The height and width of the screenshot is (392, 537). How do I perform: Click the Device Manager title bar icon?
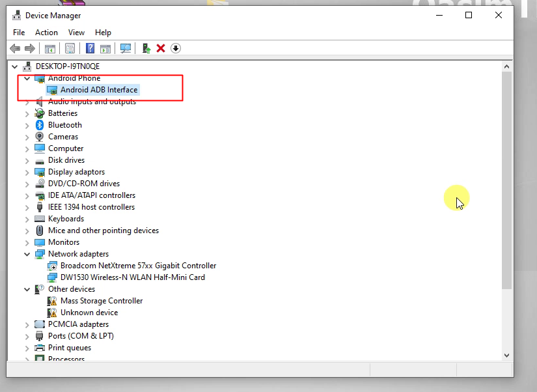click(16, 16)
